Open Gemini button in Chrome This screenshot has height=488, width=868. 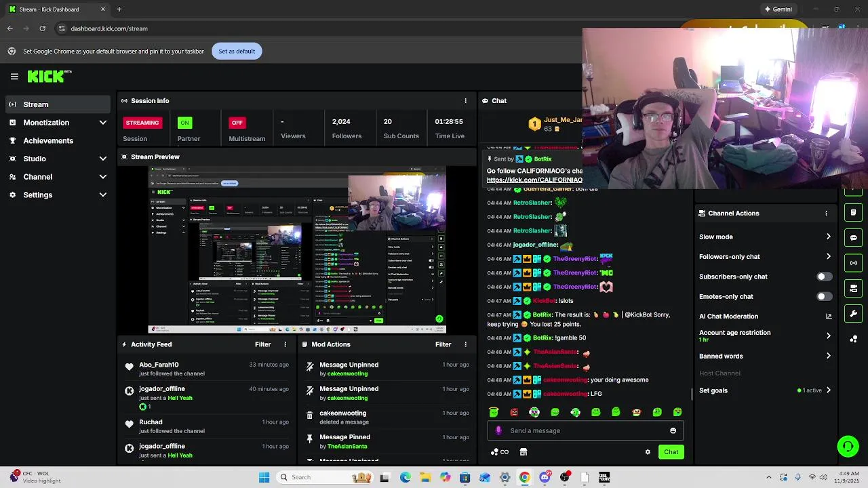pyautogui.click(x=778, y=9)
